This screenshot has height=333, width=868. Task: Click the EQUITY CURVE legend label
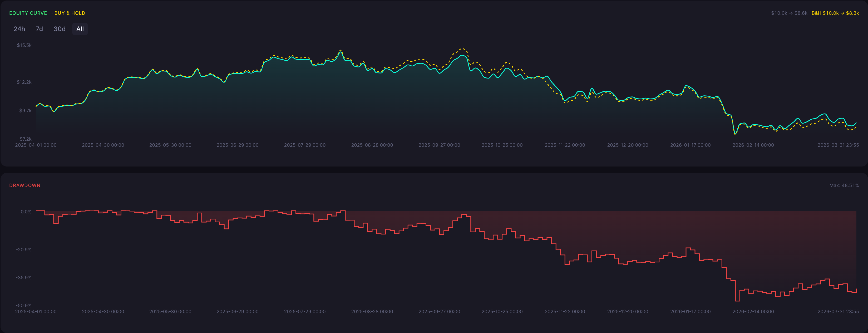tap(28, 13)
